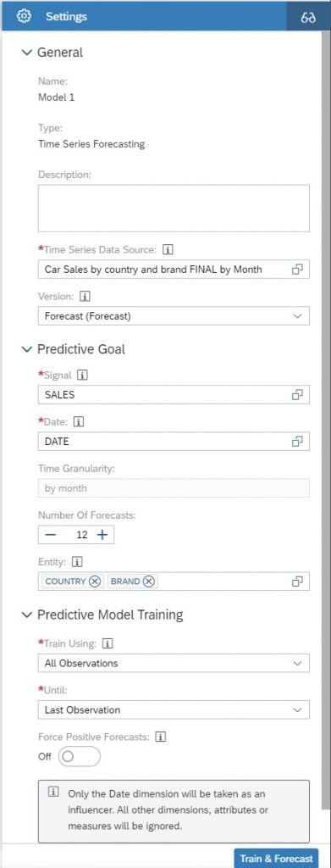Toggle the Force Positive Forecasts switch
Image resolution: width=331 pixels, height=868 pixels.
[79, 757]
